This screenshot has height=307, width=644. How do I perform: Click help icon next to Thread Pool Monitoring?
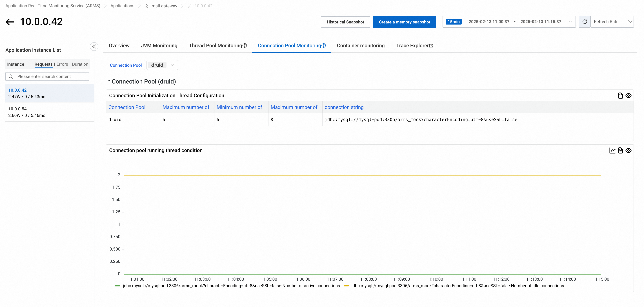pos(245,45)
